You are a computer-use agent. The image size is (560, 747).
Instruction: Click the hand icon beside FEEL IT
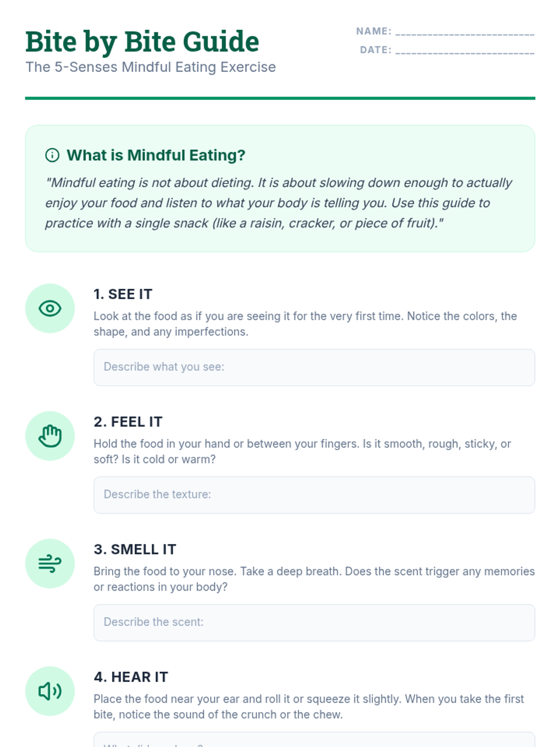(x=50, y=436)
